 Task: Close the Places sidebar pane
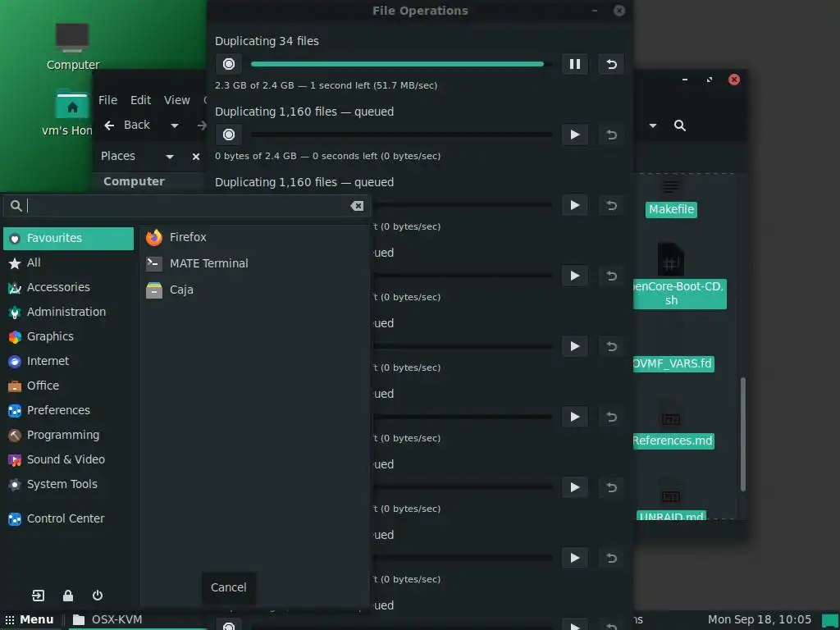196,157
